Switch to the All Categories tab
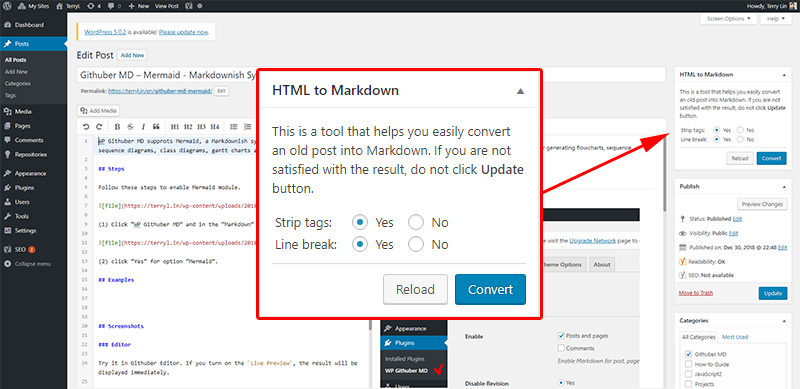Image resolution: width=800 pixels, height=389 pixels. (x=699, y=337)
